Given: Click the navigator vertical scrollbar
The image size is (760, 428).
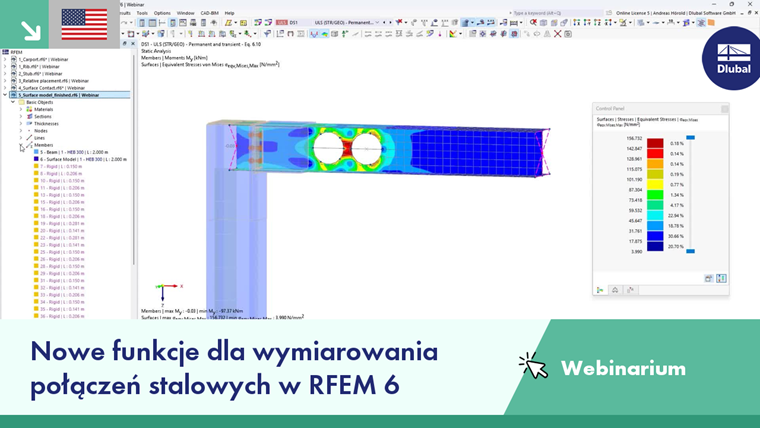Looking at the screenshot, I should (x=133, y=158).
